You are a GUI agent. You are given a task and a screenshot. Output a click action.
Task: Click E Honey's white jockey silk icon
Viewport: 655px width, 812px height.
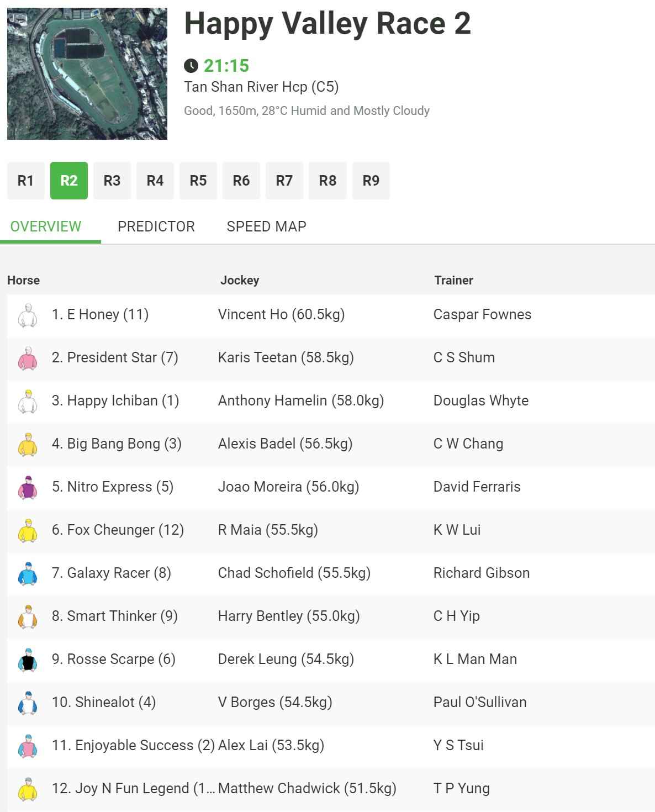click(x=27, y=315)
